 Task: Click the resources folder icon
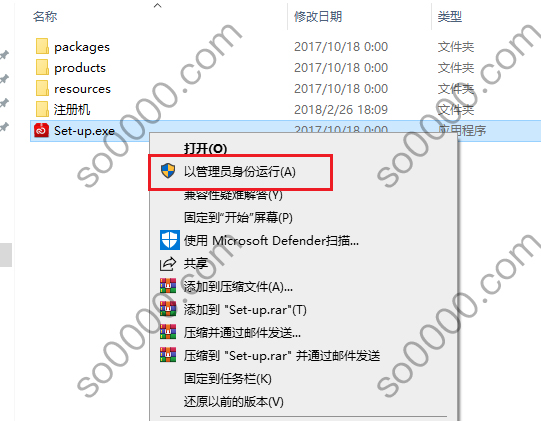pos(42,88)
